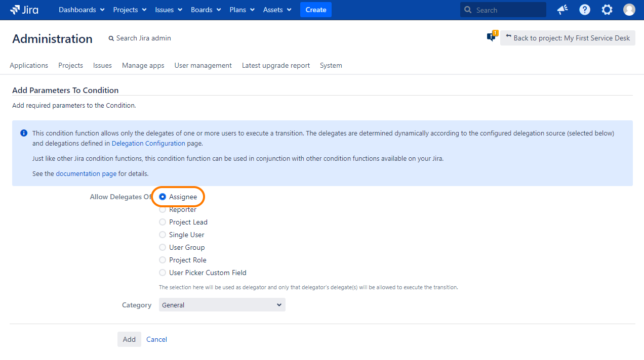Screen dimensions: 644x360
Task: Click the feedback speech bubble icon
Action: pos(491,37)
